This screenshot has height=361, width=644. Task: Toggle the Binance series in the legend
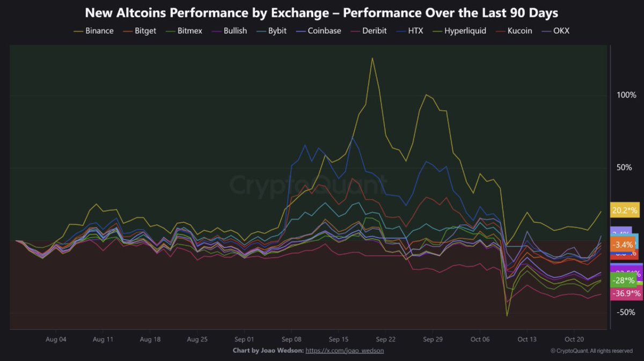coord(99,31)
